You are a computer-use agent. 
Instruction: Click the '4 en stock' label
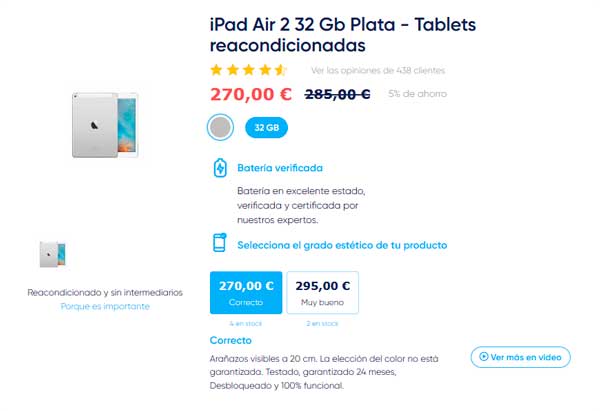246,324
